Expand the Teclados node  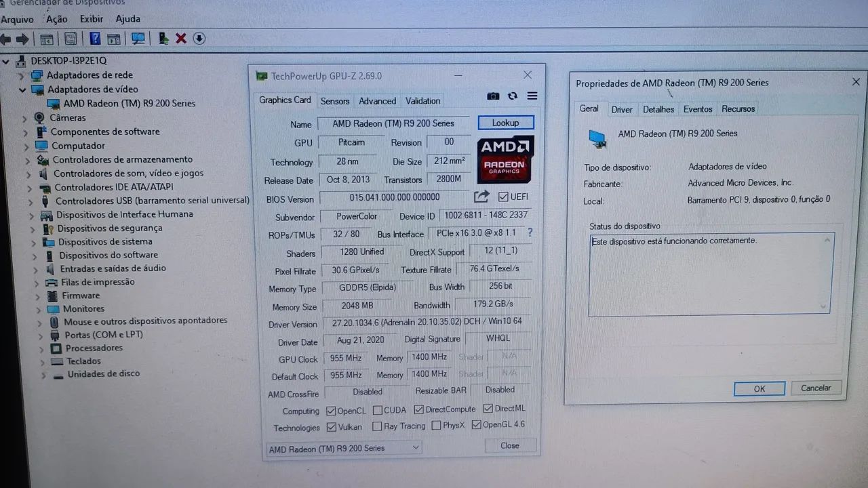[x=42, y=362]
